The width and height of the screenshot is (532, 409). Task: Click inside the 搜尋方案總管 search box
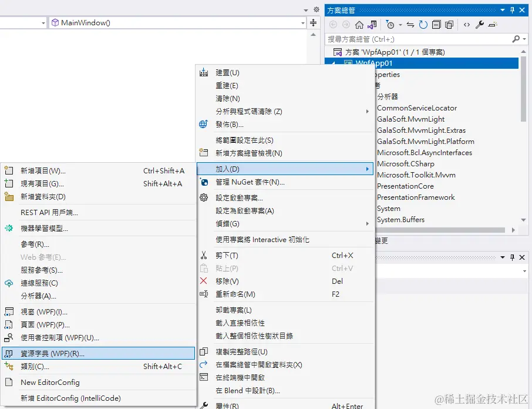point(411,39)
